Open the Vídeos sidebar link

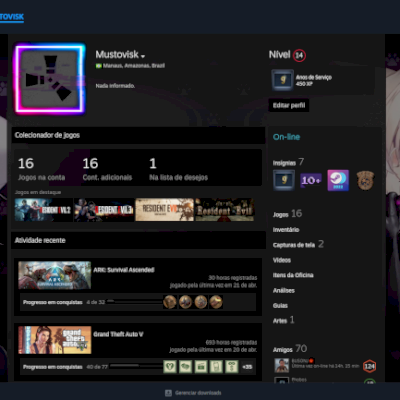tap(282, 260)
